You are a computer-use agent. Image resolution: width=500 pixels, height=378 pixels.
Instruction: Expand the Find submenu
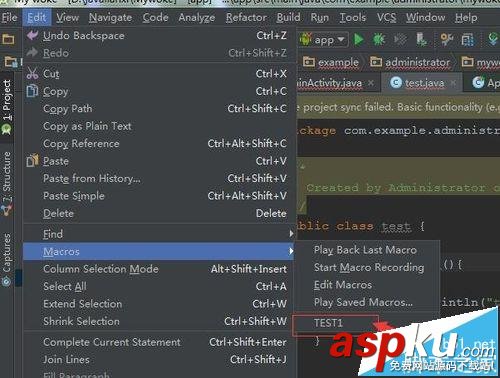pyautogui.click(x=159, y=234)
